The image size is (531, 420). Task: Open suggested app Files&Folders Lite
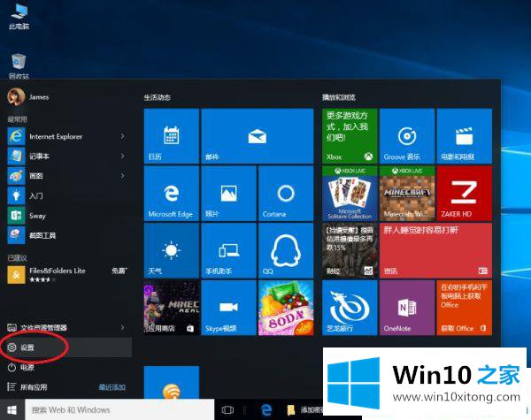(66, 274)
